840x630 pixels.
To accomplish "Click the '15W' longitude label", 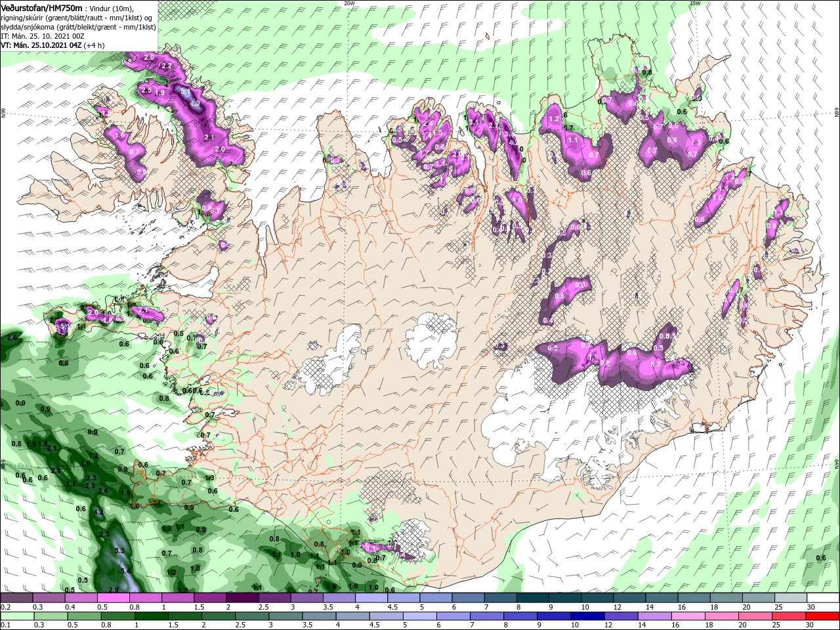I will pos(695,3).
